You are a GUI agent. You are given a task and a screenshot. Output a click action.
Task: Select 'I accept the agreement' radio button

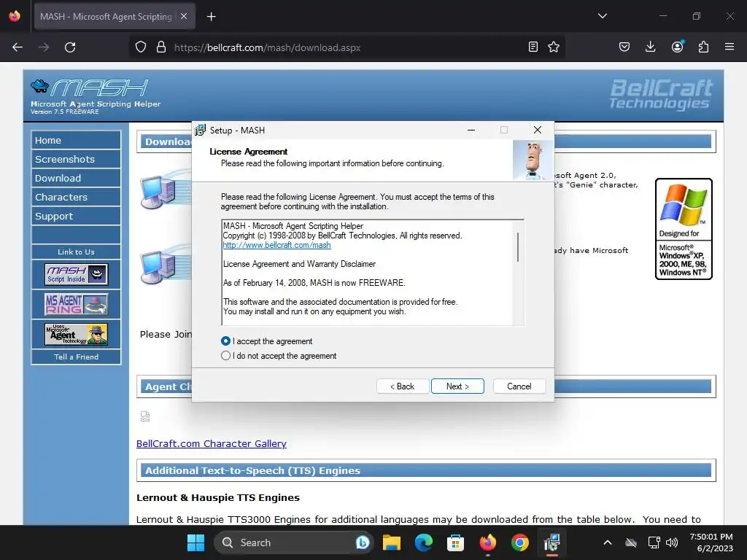coord(226,341)
